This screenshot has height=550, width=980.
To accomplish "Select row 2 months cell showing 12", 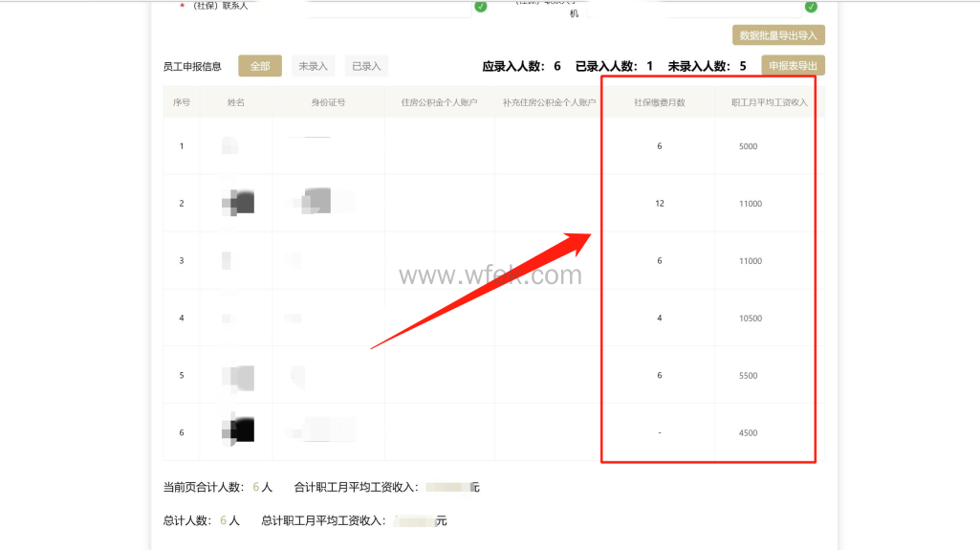I will click(x=660, y=204).
